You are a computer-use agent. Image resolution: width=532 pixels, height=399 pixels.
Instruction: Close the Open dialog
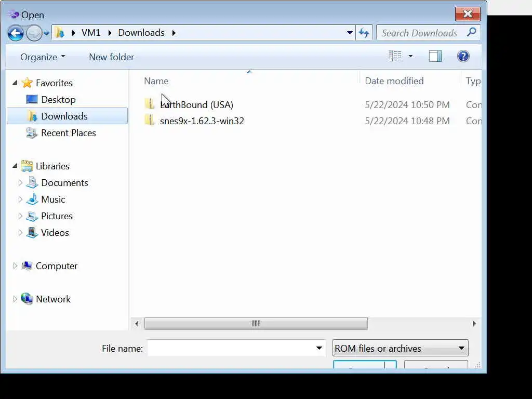pyautogui.click(x=468, y=14)
